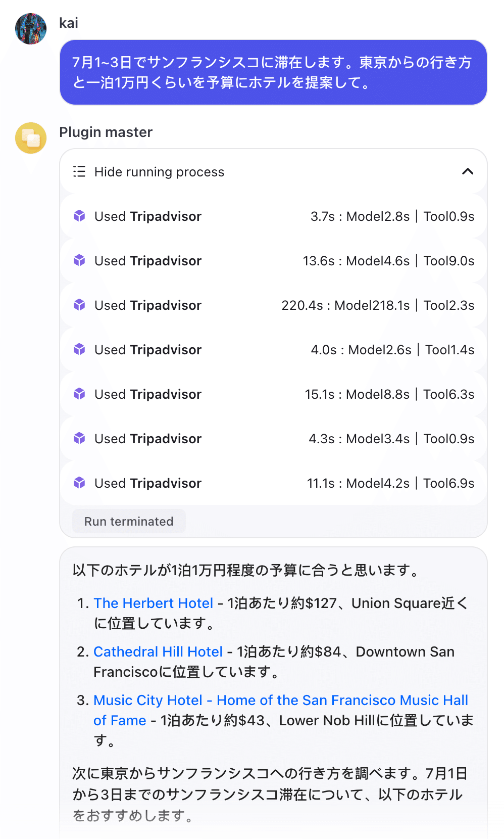The height and width of the screenshot is (839, 504).
Task: Click the cube icon of the 220.4s Tripadvisor step
Action: (x=79, y=305)
